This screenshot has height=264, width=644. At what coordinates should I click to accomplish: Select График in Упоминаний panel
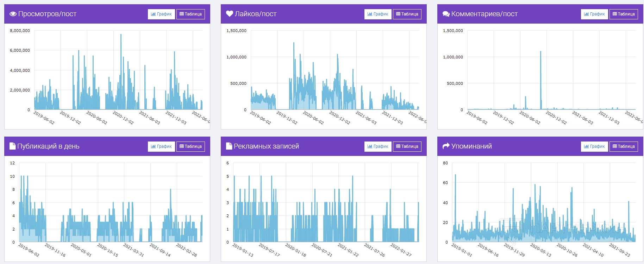click(x=594, y=146)
